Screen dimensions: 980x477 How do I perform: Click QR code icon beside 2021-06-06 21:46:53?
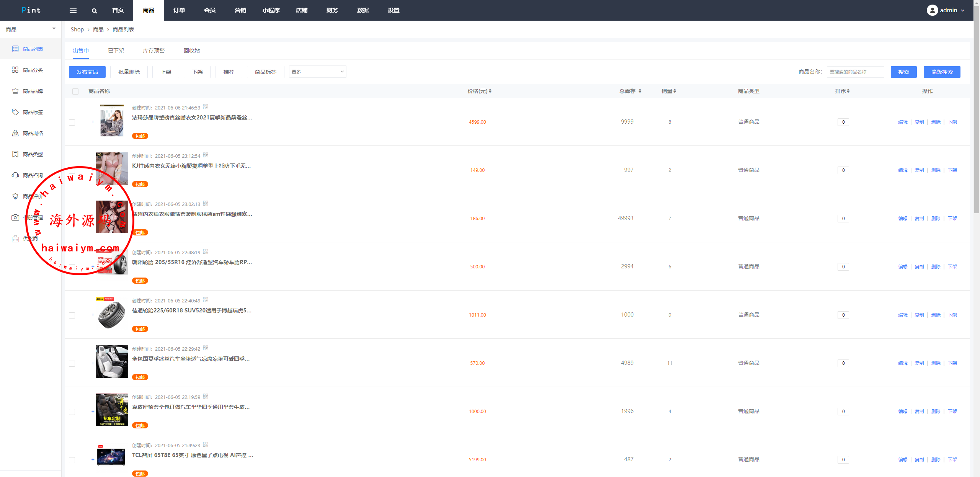click(x=206, y=107)
